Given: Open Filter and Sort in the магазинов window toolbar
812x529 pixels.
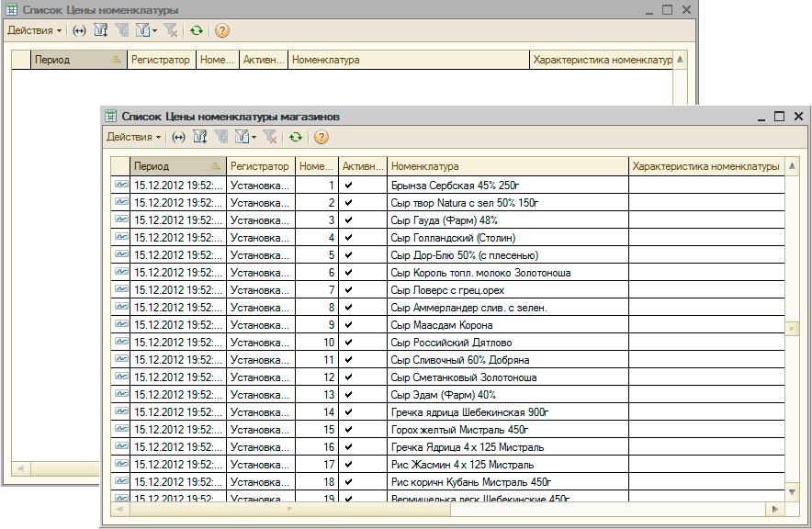Looking at the screenshot, I should (199, 137).
